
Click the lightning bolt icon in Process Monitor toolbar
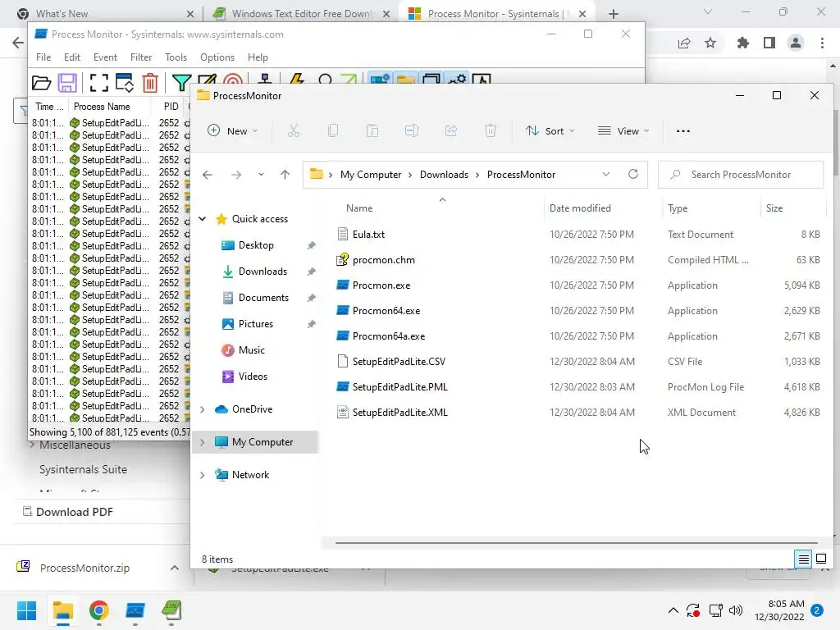click(297, 80)
